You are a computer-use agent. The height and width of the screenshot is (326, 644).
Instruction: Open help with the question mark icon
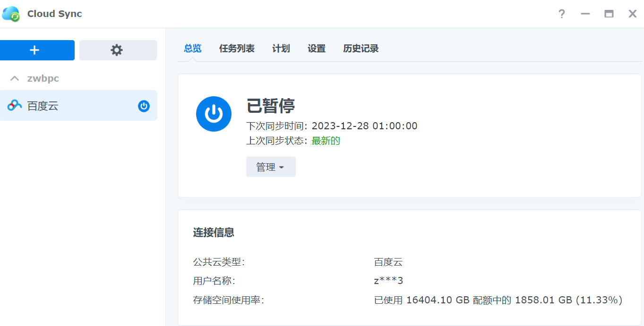pos(561,14)
